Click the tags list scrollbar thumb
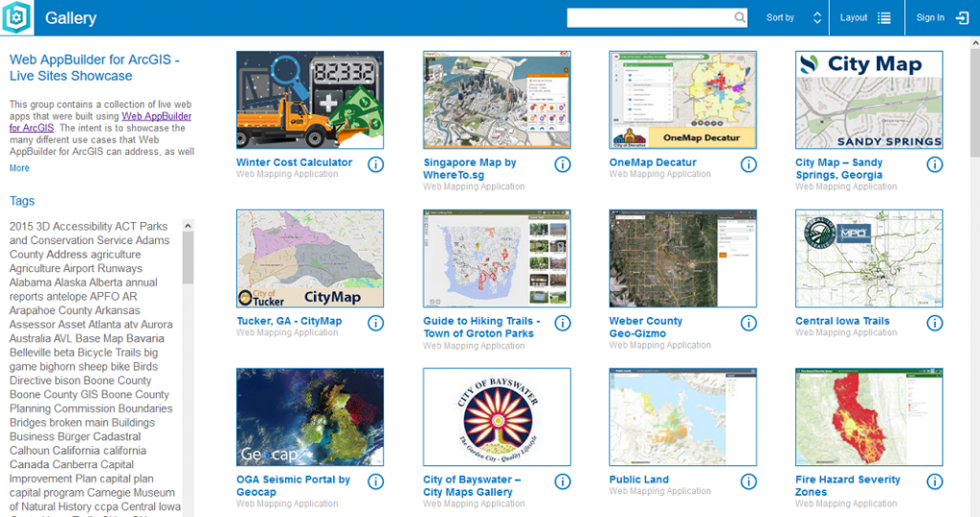This screenshot has height=517, width=980. coord(188,258)
